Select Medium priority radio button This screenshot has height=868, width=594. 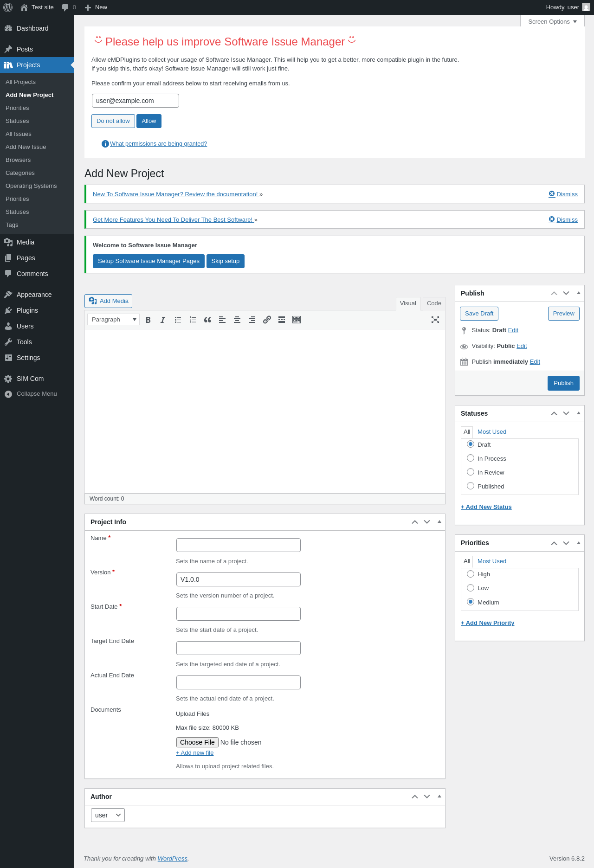click(471, 602)
